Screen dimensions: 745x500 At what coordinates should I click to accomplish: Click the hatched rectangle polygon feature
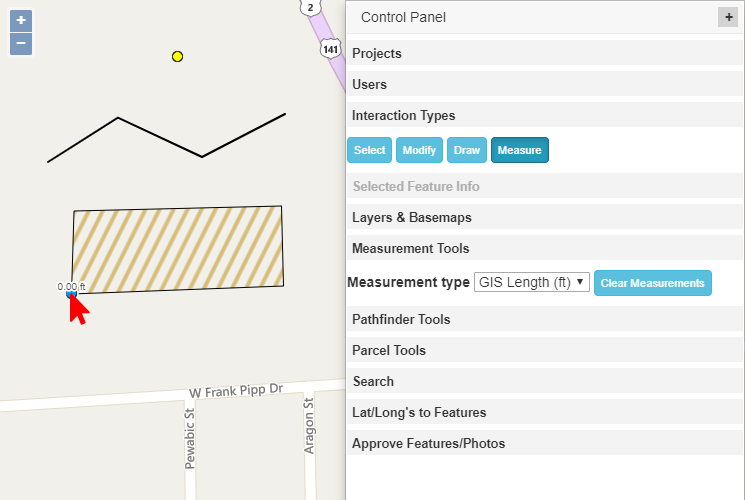pos(177,250)
